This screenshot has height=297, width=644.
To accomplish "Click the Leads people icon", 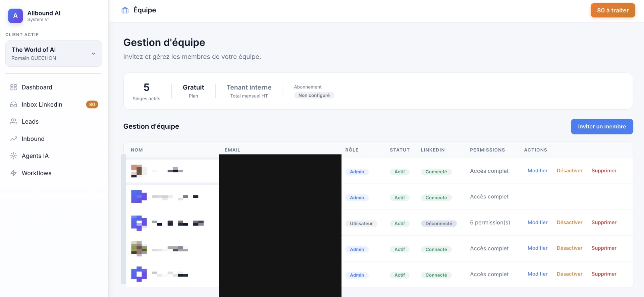I will click(x=13, y=121).
